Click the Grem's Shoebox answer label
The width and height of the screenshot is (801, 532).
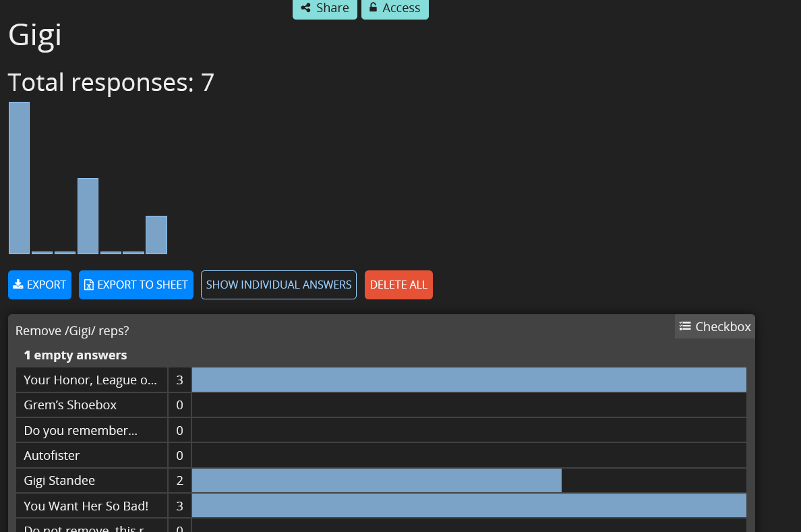point(70,405)
